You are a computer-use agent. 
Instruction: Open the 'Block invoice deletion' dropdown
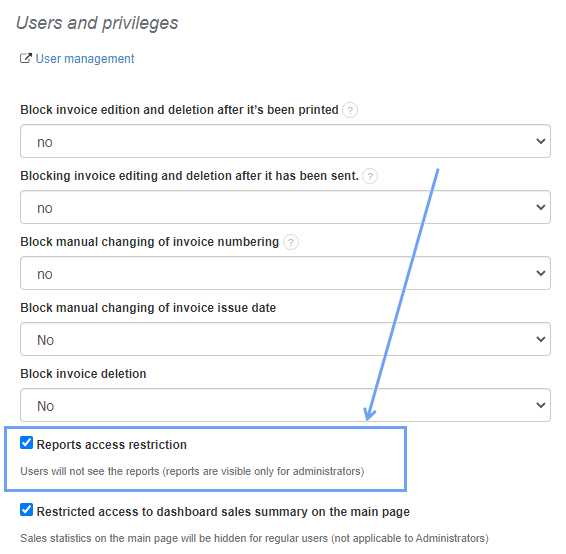285,405
